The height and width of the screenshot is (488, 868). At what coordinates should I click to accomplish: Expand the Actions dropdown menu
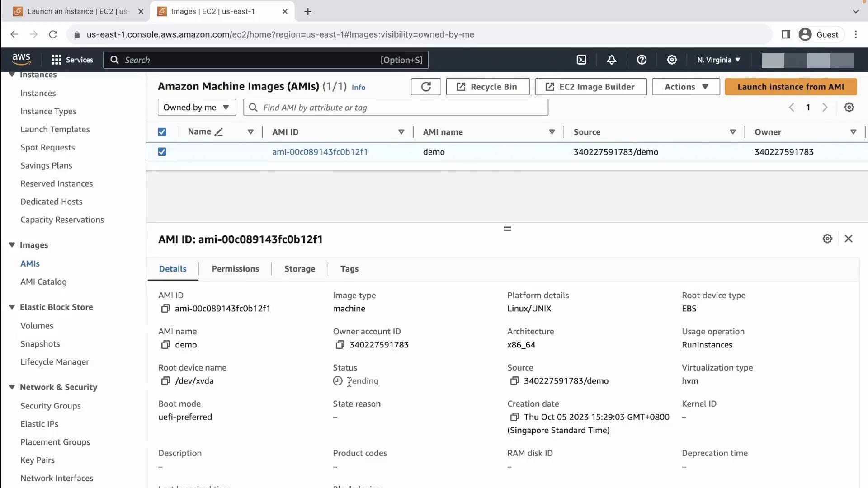point(686,87)
